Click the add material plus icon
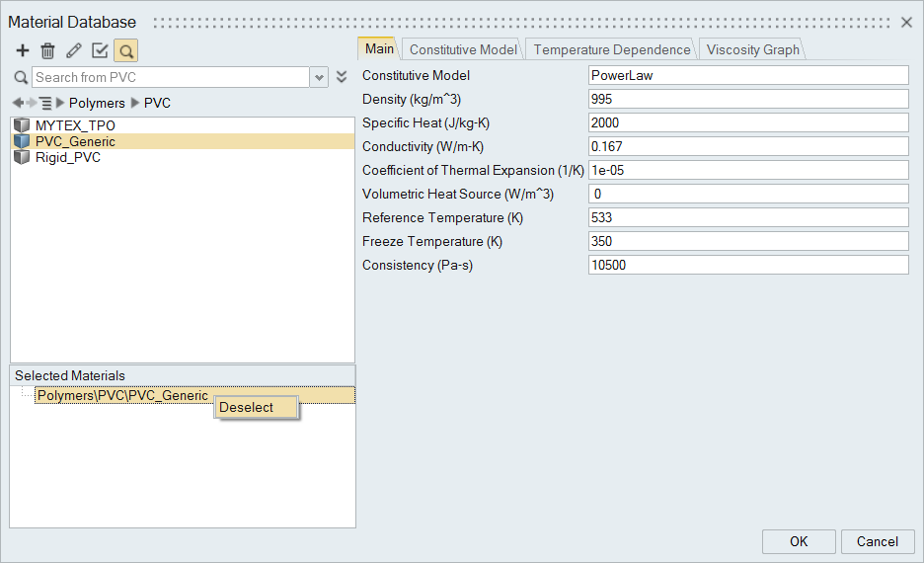 [23, 50]
